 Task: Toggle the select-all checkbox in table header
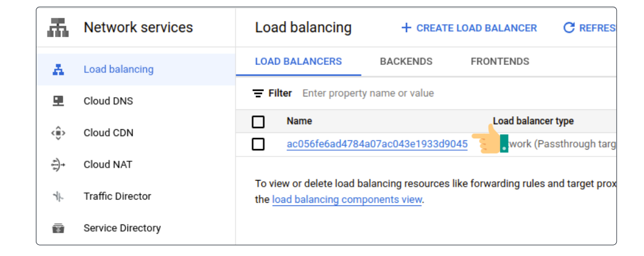pos(258,121)
